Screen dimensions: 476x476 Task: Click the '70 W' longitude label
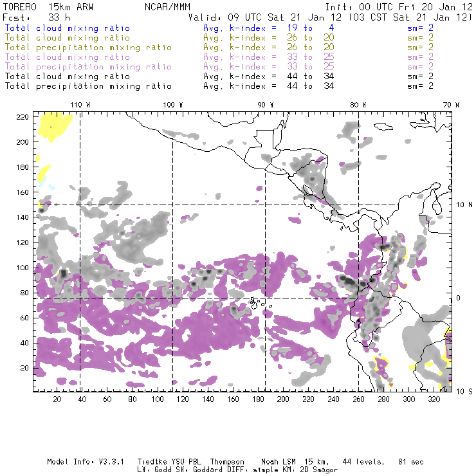[451, 105]
